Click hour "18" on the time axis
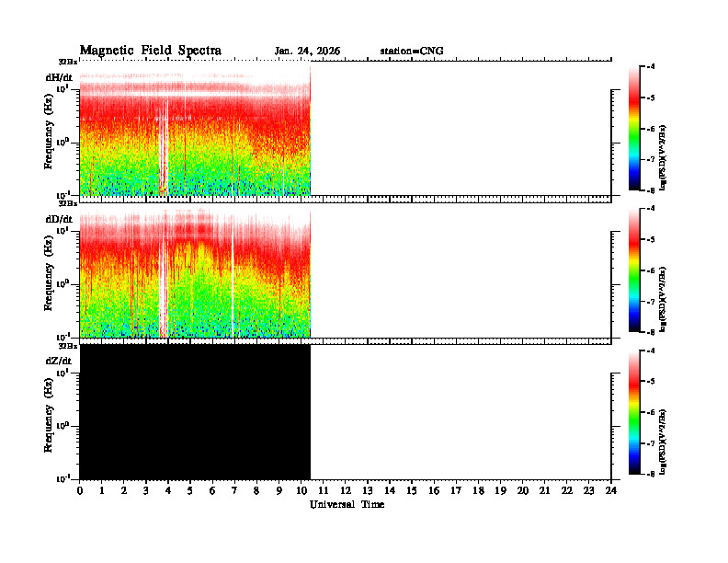Image resolution: width=728 pixels, height=563 pixels. tap(478, 491)
